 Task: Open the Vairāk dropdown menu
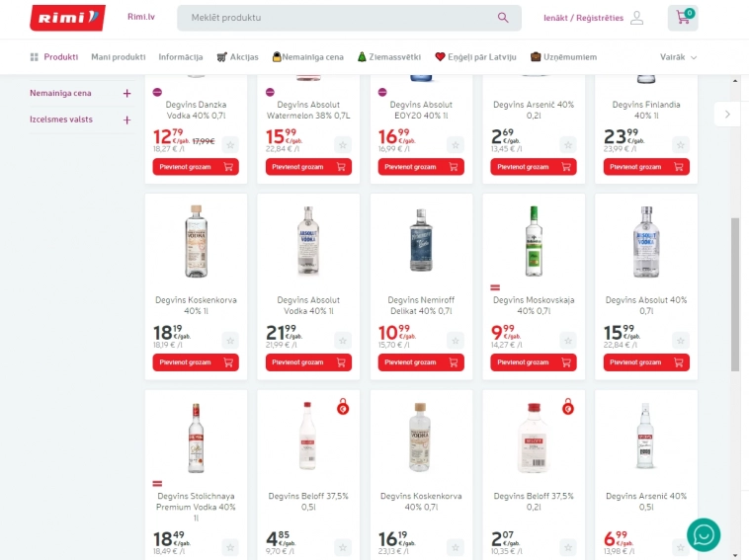point(679,57)
